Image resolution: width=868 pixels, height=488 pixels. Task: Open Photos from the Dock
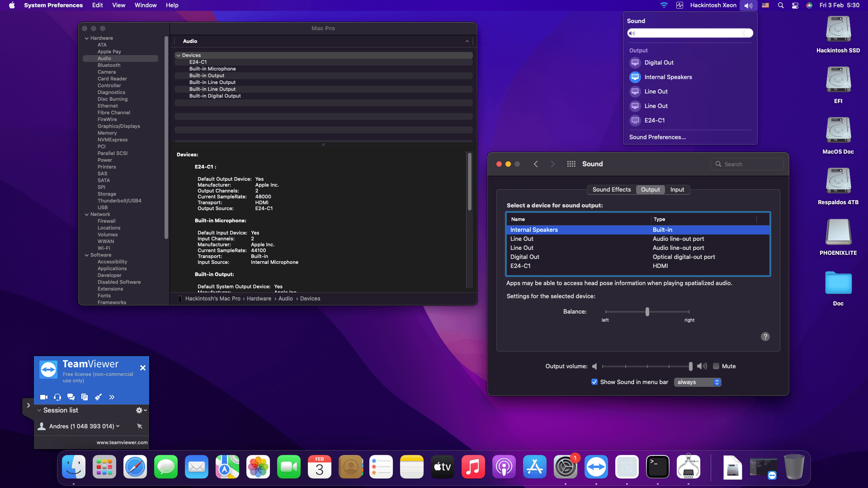coord(258,467)
